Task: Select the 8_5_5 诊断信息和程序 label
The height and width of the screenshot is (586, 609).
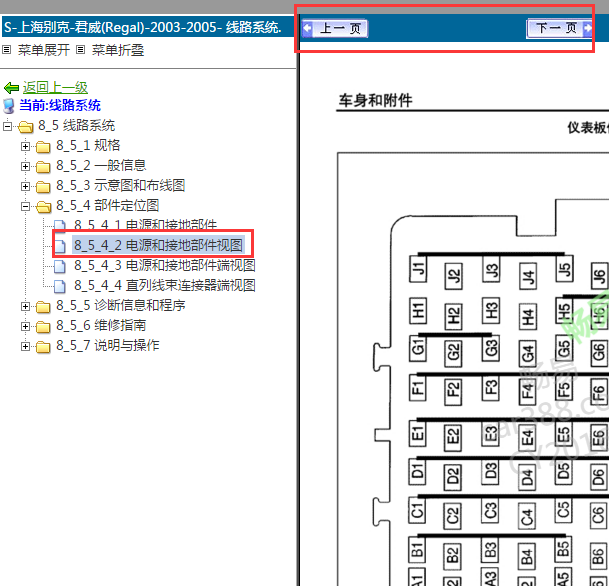Action: pyautogui.click(x=120, y=306)
